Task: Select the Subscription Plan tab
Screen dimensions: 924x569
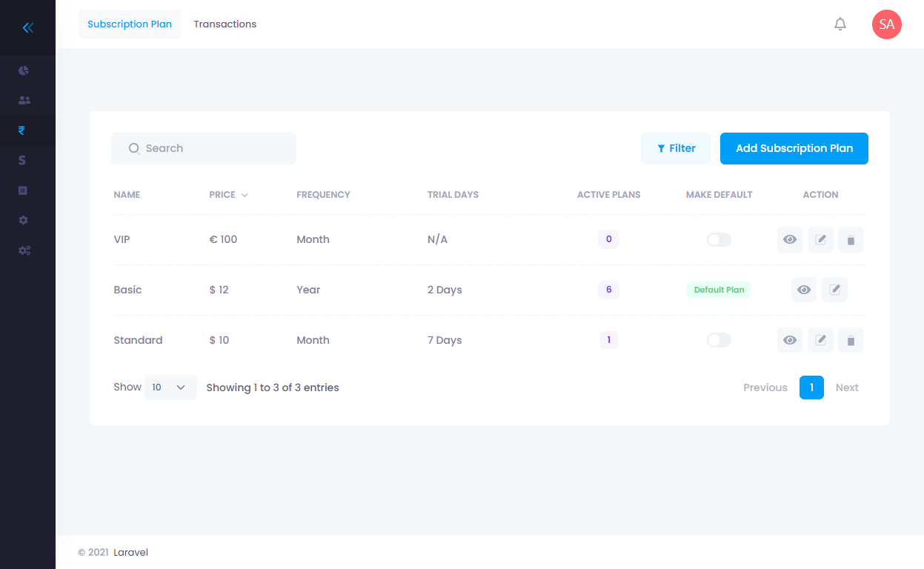Action: 130,24
